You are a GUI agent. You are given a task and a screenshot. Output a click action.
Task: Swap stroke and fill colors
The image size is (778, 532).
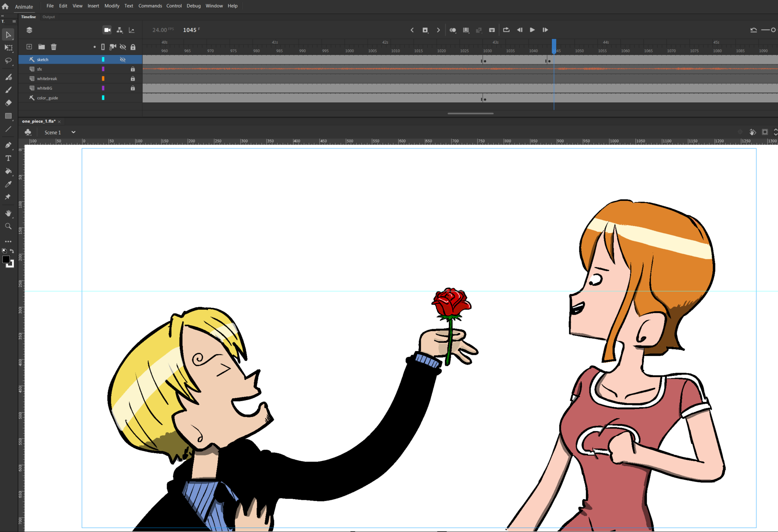tap(12, 251)
